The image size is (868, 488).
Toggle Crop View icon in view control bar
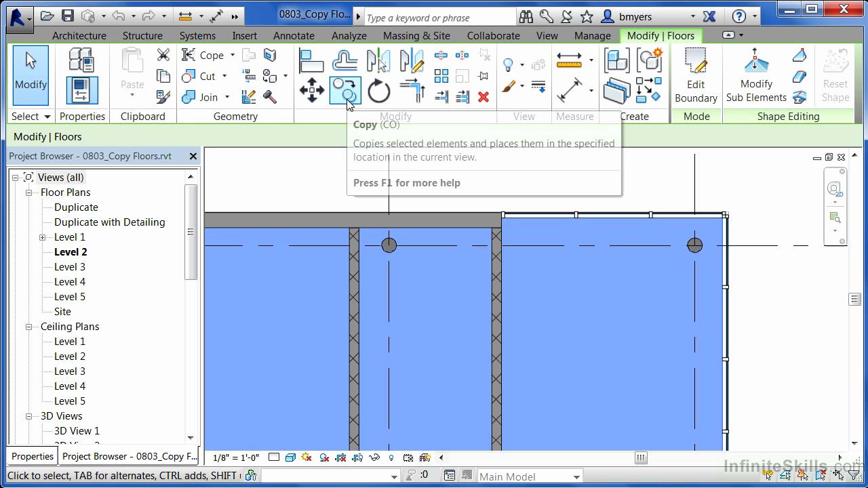pos(340,457)
